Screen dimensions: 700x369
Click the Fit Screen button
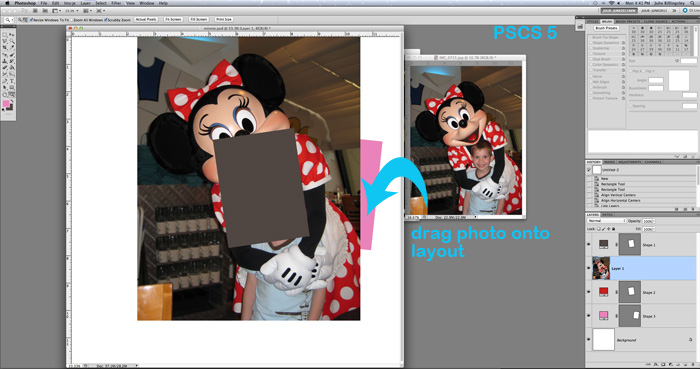click(x=173, y=20)
